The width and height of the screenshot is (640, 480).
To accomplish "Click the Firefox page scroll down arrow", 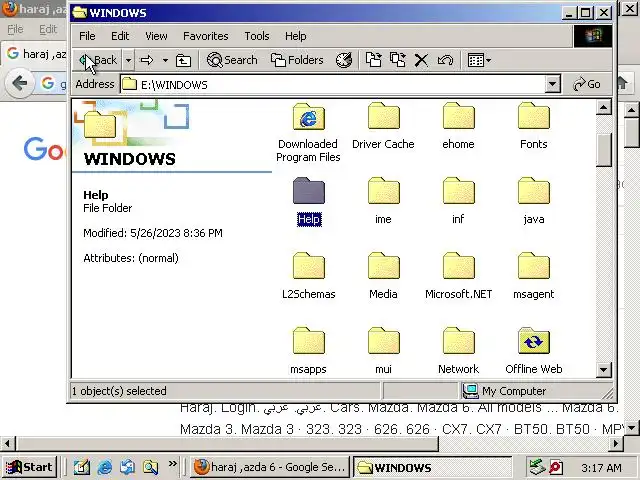I will pos(631,428).
